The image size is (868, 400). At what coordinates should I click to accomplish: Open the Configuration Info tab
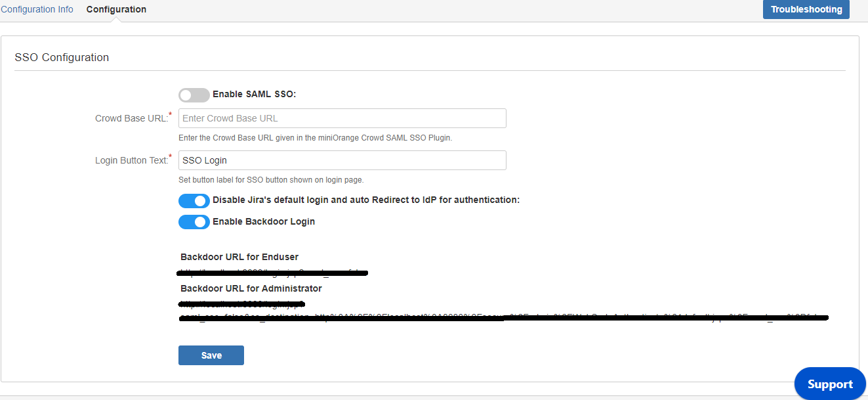pos(37,9)
